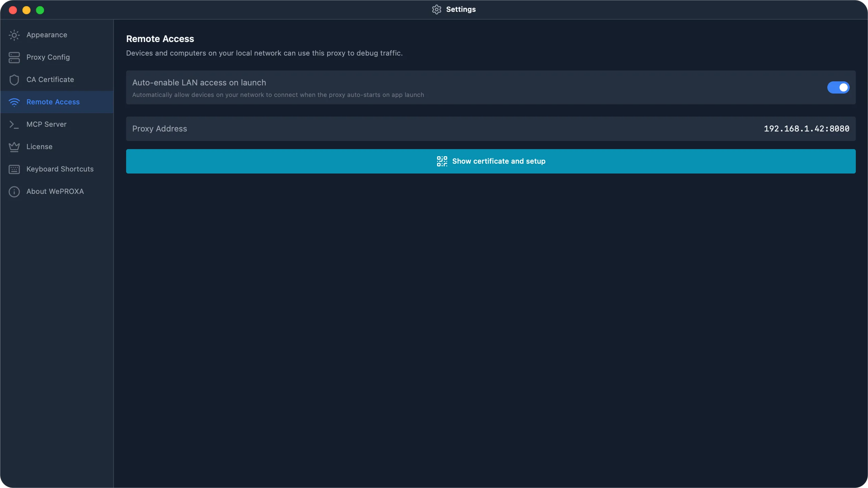Click the Appearance sun icon
The width and height of the screenshot is (868, 488).
(x=14, y=35)
